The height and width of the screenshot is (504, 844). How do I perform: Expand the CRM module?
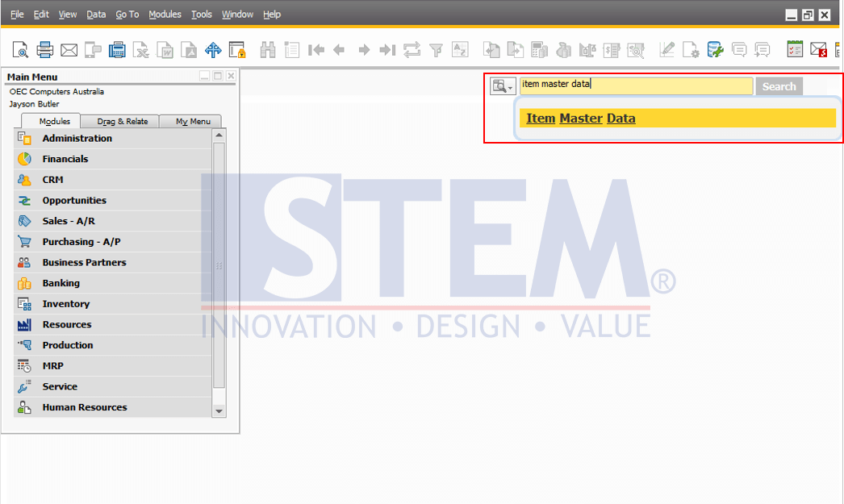pos(112,180)
